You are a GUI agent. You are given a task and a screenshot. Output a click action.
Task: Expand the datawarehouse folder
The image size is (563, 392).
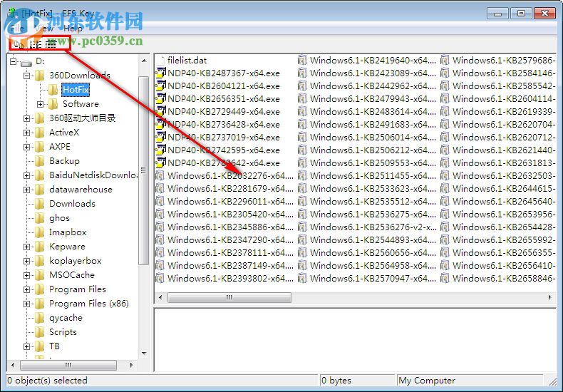26,190
